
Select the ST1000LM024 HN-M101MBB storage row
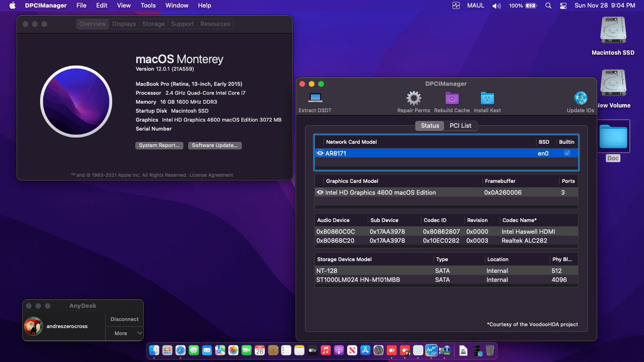pos(446,280)
